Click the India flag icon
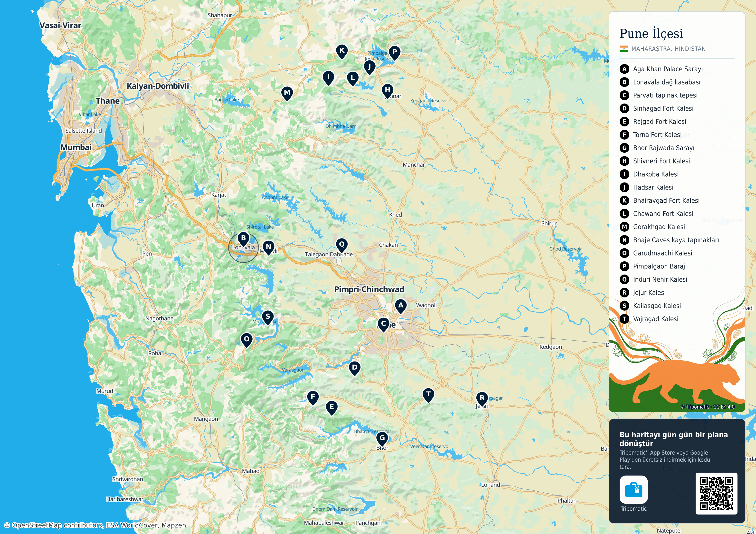 [x=624, y=49]
